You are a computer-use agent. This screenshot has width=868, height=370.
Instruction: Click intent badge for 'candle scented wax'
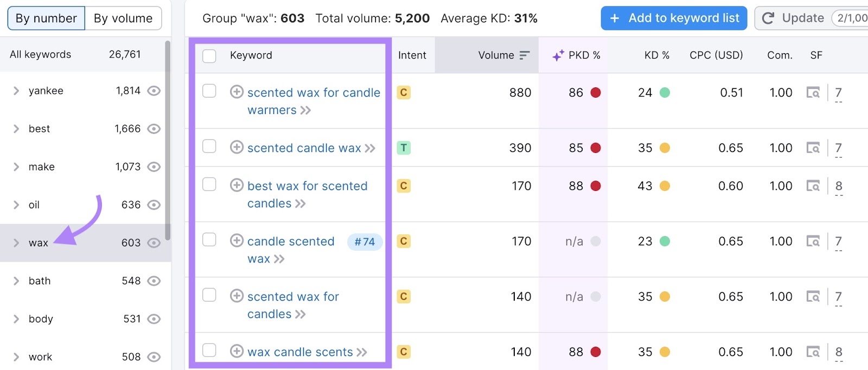404,241
